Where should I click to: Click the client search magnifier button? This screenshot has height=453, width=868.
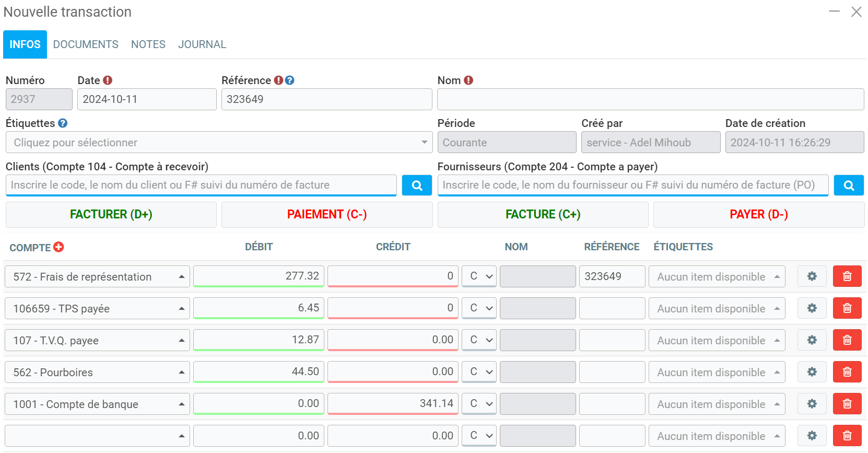coord(417,185)
